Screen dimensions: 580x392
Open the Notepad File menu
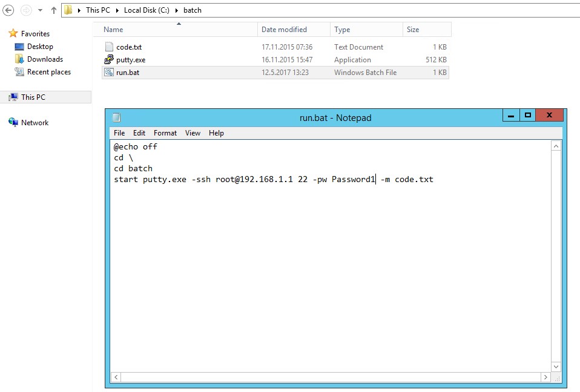click(119, 133)
